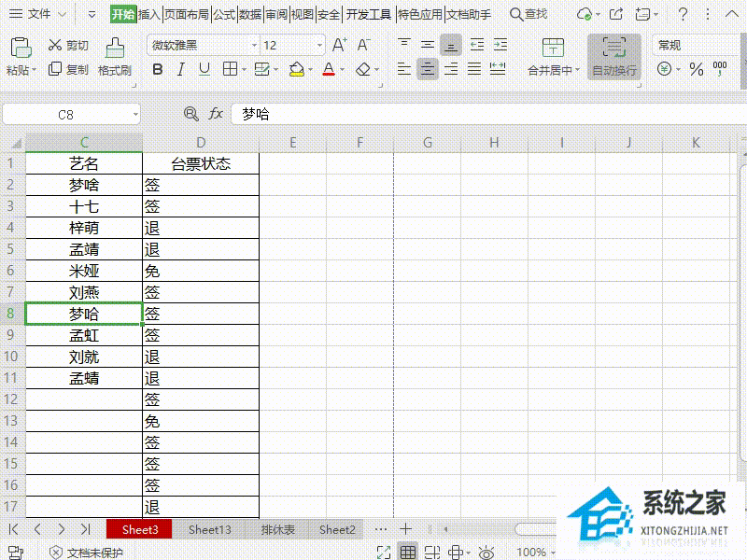Click the cut scissors icon
Screen dimensions: 747x560
click(55, 46)
